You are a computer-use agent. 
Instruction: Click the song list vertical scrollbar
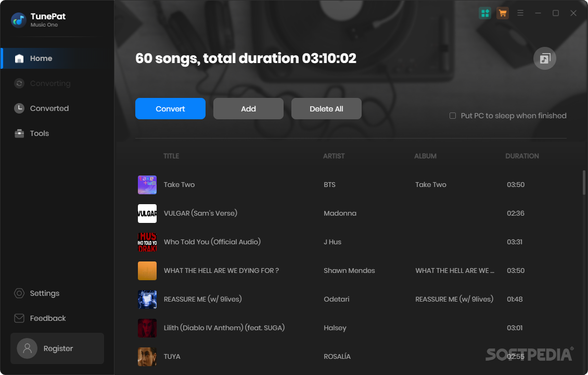pos(584,182)
